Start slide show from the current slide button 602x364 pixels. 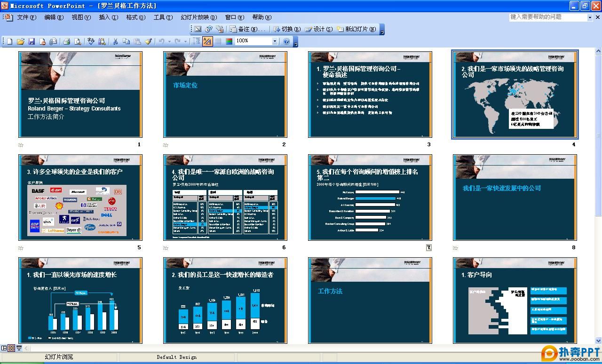tap(19, 348)
